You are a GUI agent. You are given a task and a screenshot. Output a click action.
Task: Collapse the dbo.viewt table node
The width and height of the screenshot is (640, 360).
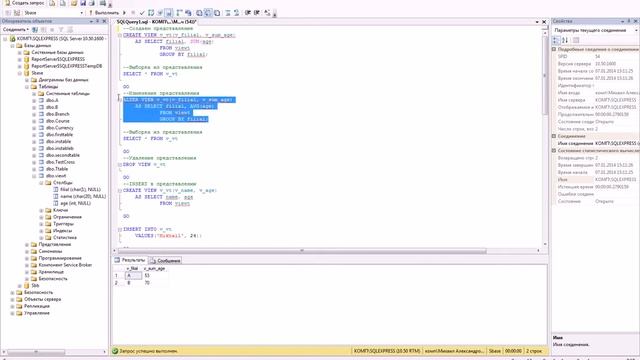coord(34,176)
